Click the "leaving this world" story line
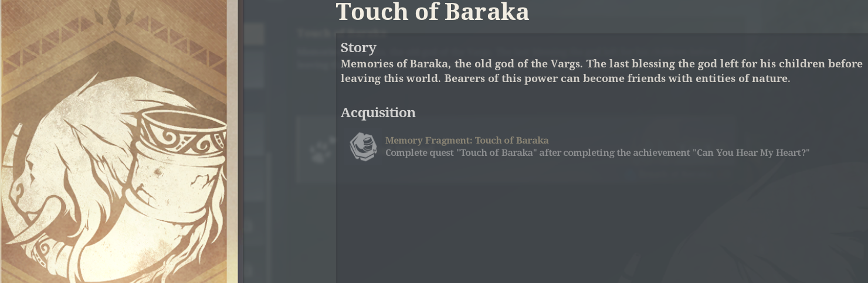Viewport: 868px width, 283px height. point(565,78)
